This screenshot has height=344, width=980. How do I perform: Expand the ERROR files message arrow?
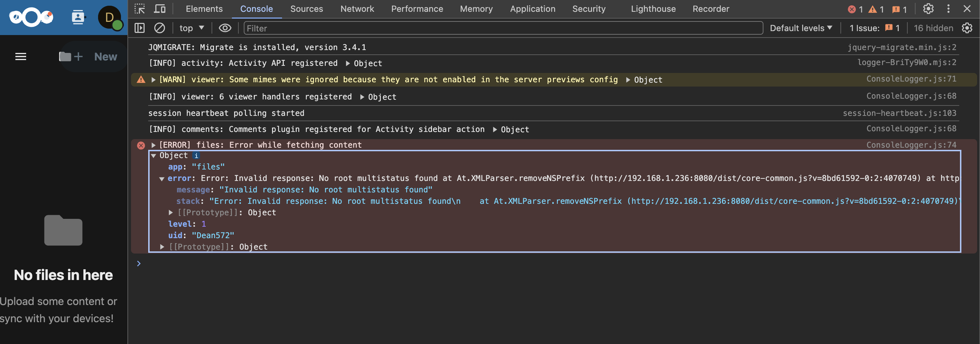point(153,145)
